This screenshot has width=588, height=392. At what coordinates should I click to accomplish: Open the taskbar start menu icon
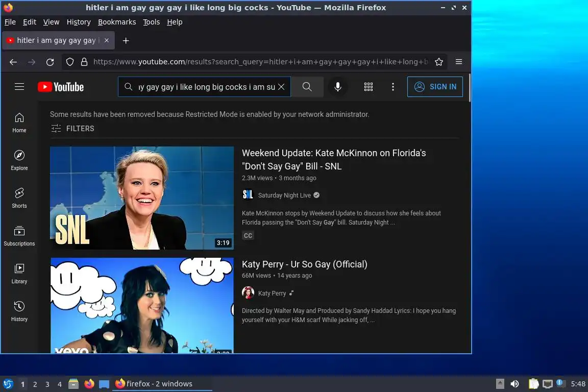8,384
